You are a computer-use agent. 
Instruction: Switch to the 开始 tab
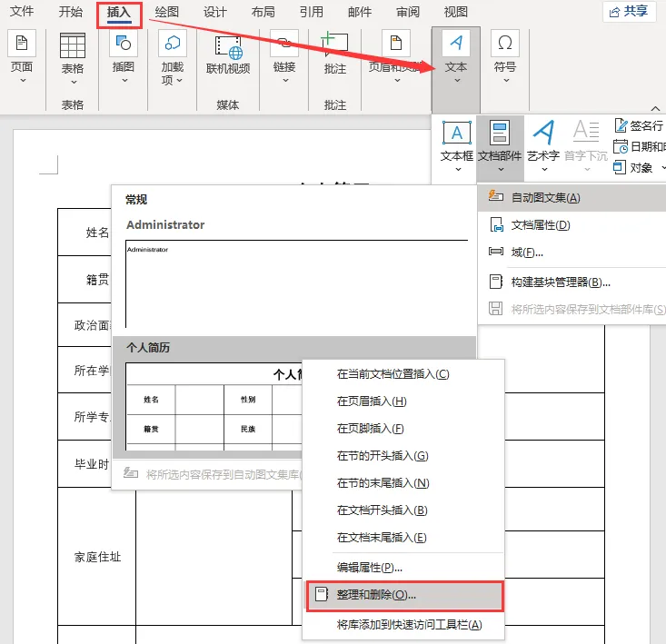70,12
